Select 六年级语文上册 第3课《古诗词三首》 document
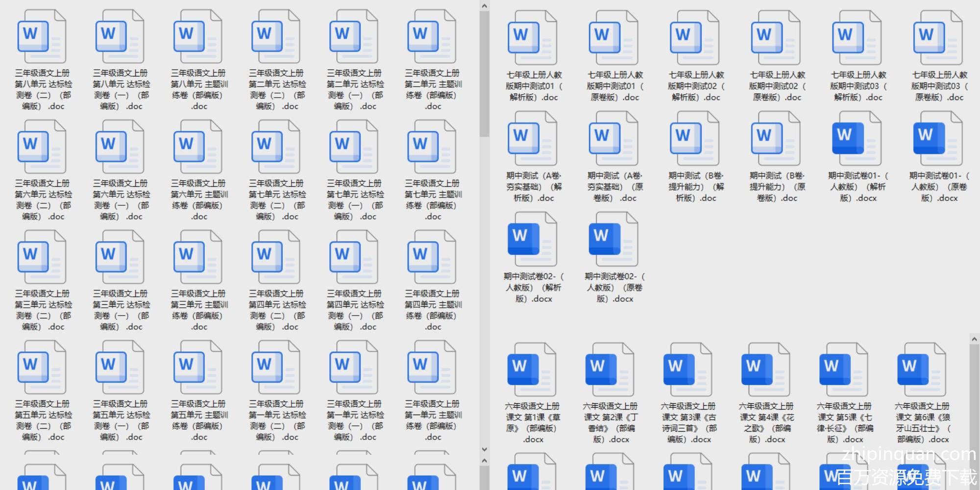Image resolution: width=980 pixels, height=490 pixels. 687,369
